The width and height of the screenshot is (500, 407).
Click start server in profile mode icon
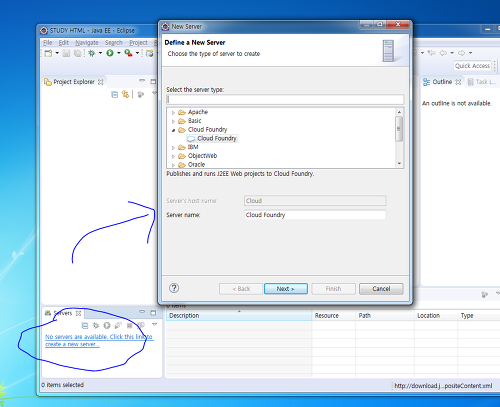pyautogui.click(x=118, y=325)
